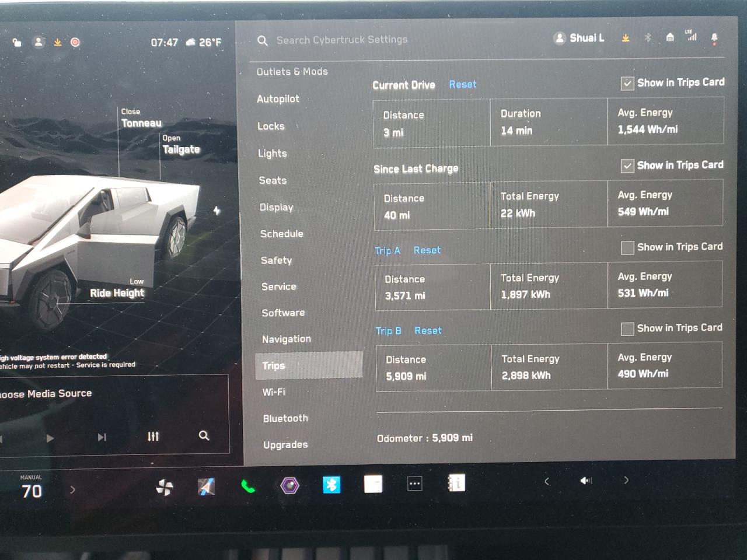Open the Bluetooth app in the dock

coord(331,485)
